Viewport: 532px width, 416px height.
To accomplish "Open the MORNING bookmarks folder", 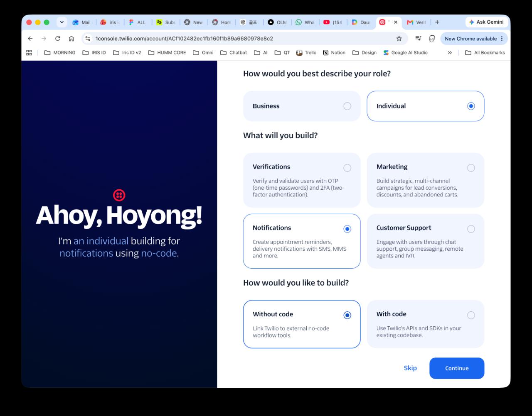I will pos(60,53).
